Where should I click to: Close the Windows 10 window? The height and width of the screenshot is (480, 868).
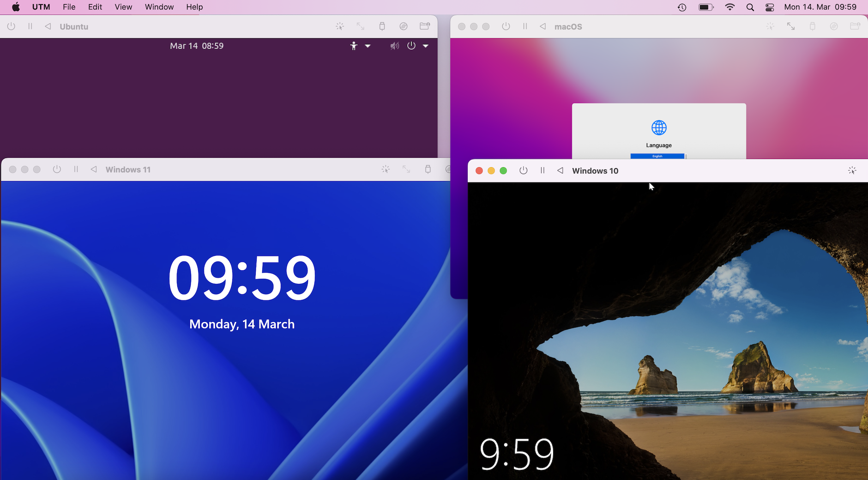click(479, 171)
